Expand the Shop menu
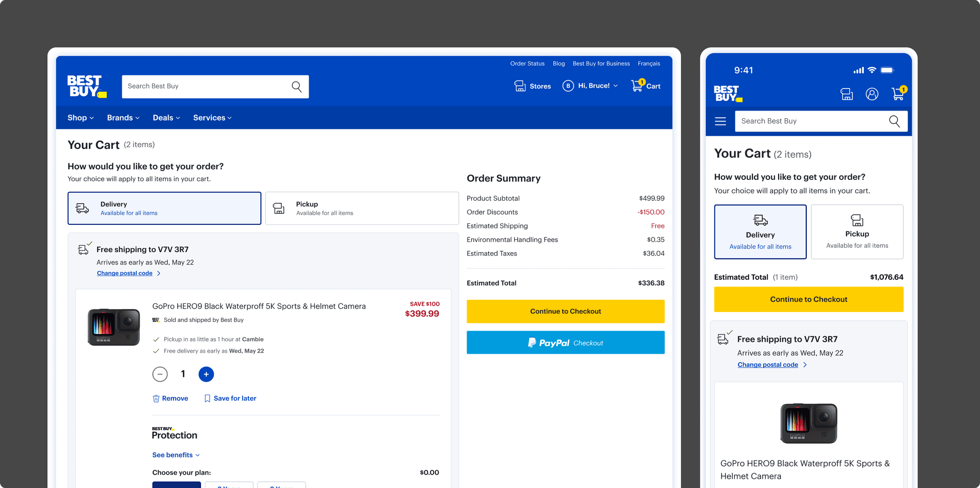Image resolution: width=980 pixels, height=488 pixels. [80, 118]
